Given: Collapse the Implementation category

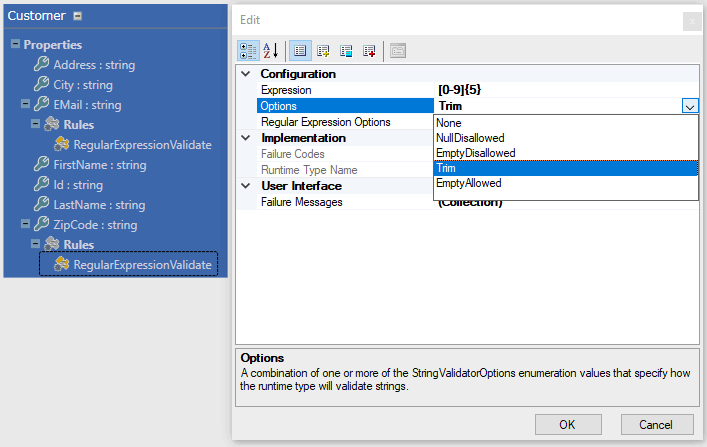Looking at the screenshot, I should [246, 138].
